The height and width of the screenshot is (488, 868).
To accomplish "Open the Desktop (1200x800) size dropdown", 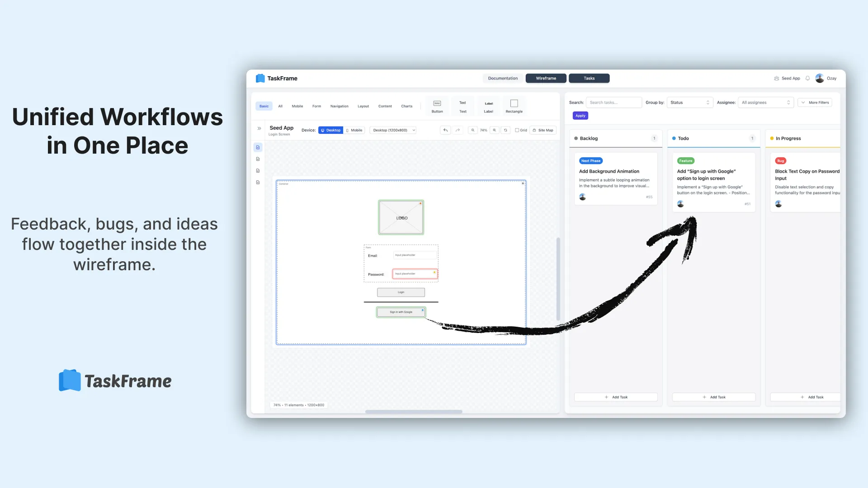I will [392, 130].
